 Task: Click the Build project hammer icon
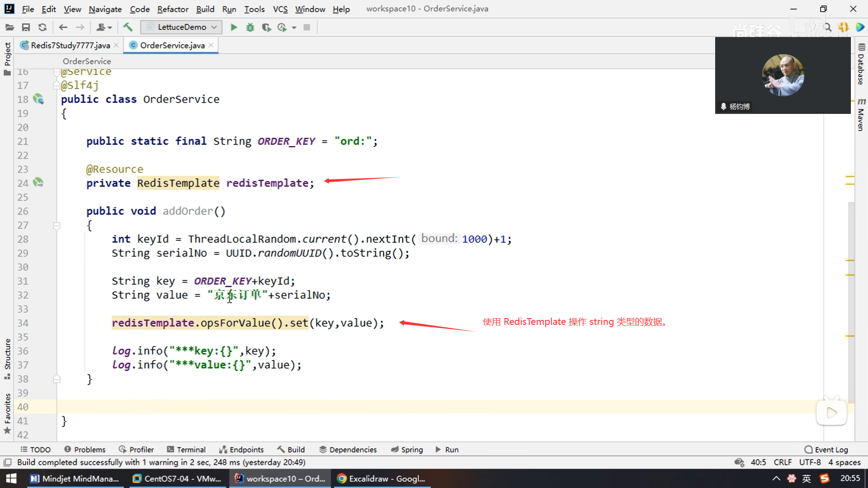click(x=128, y=27)
